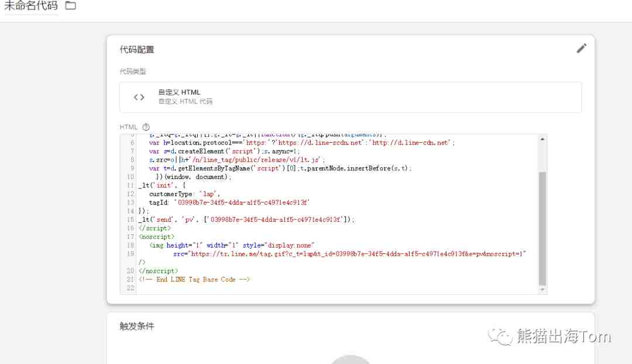Click the getElementsByTagName line 9
The width and height of the screenshot is (632, 364).
tap(280, 168)
